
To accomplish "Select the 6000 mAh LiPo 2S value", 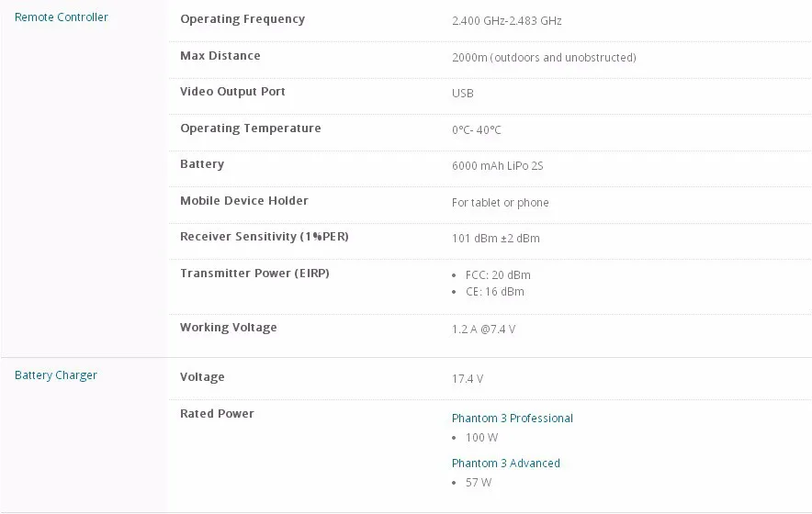I will click(497, 166).
